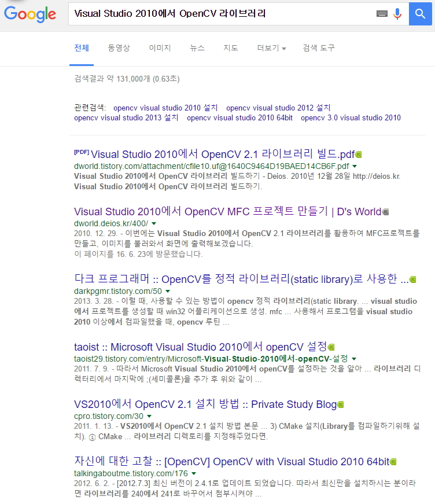Click green badge icon after taoist result title
This screenshot has width=435, height=504.
coord(331,347)
